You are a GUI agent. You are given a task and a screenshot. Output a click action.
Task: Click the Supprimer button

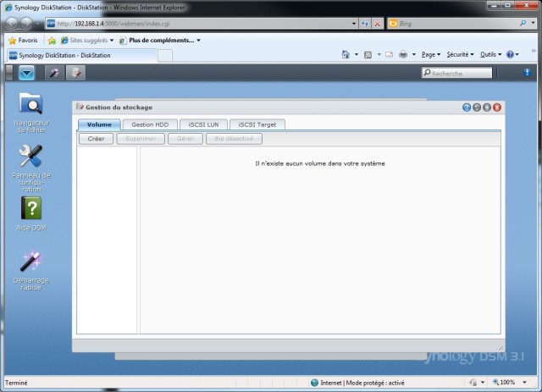coord(141,139)
